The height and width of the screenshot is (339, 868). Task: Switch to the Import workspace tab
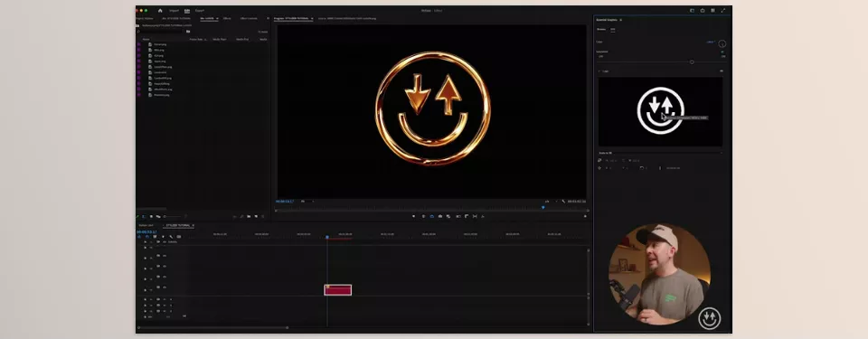(x=174, y=11)
